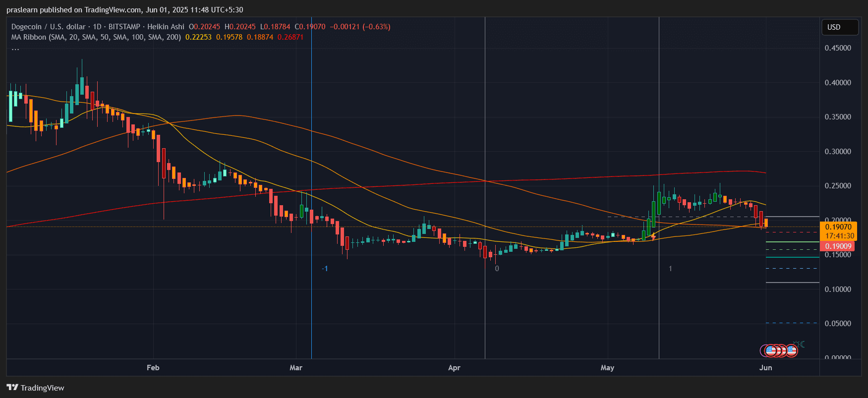Click the TradingView logo icon
This screenshot has height=398, width=868.
(12, 388)
